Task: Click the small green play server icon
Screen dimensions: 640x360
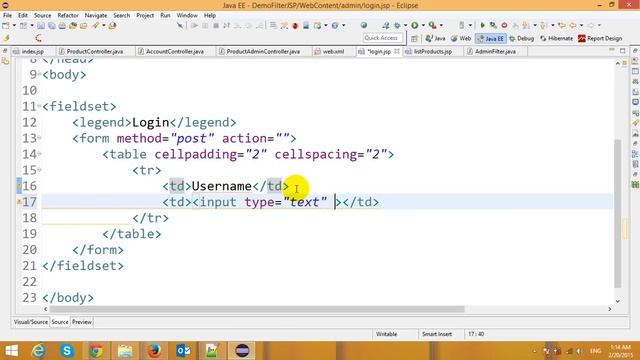Action: [482, 25]
